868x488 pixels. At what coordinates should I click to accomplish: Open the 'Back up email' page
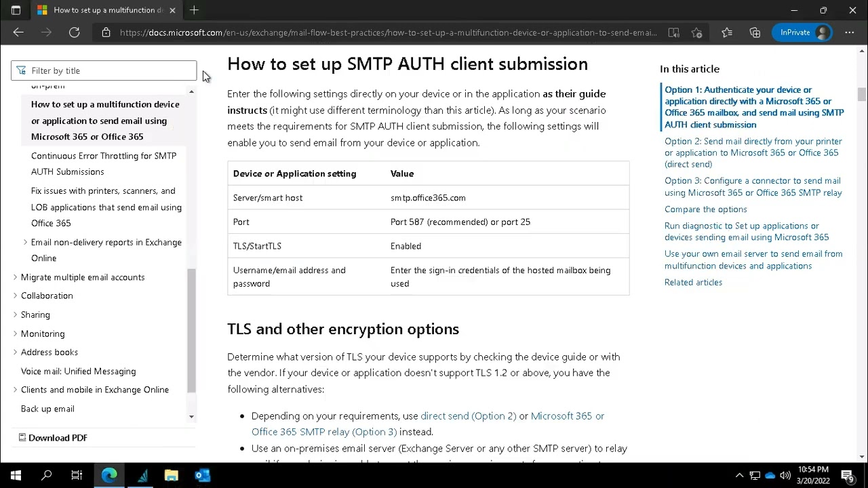click(x=47, y=409)
